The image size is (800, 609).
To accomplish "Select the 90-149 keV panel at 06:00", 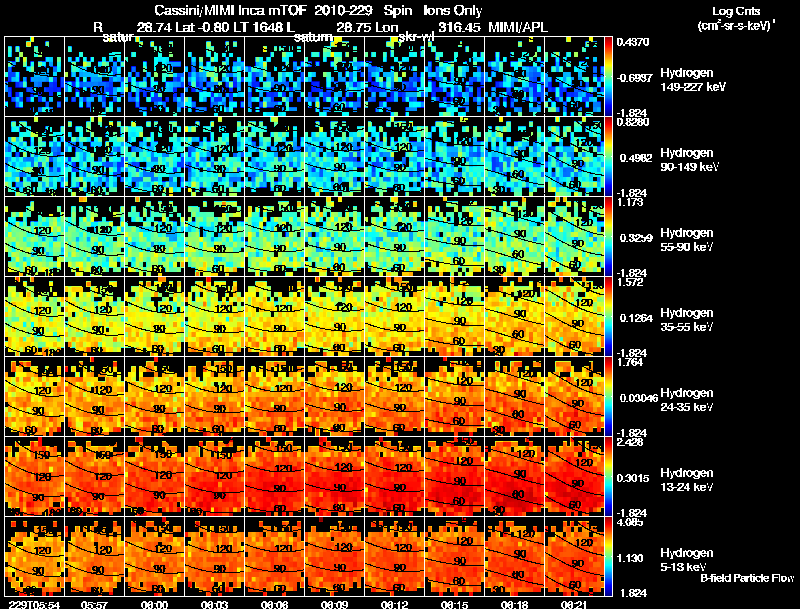I will [155, 157].
